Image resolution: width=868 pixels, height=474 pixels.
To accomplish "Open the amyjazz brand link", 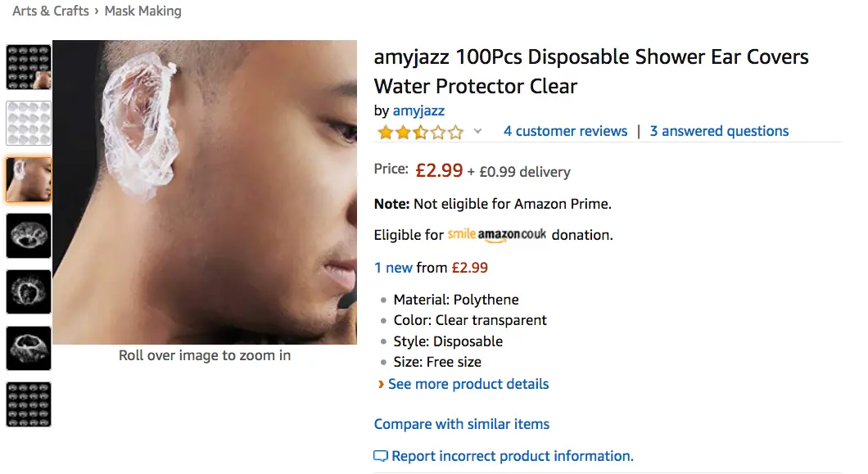I will [x=418, y=111].
